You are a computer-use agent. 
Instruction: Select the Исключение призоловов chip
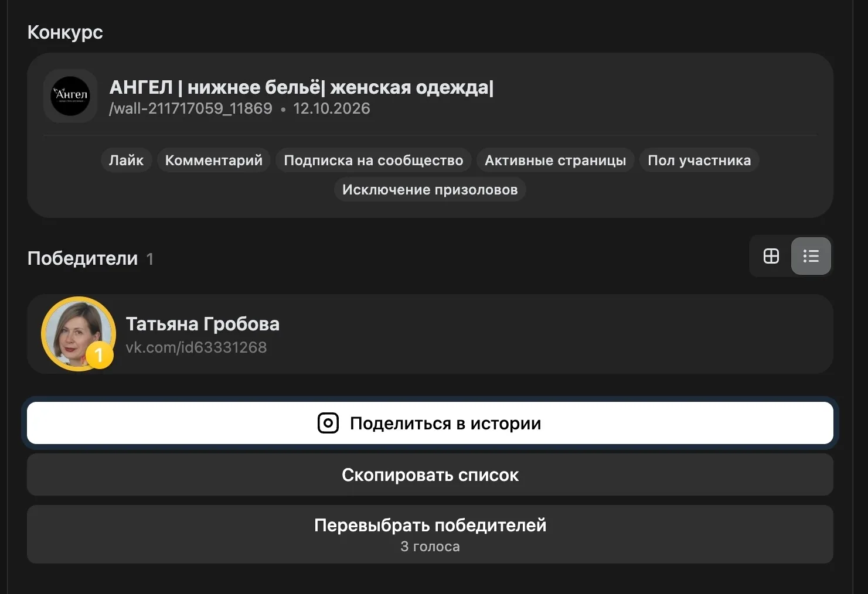430,189
